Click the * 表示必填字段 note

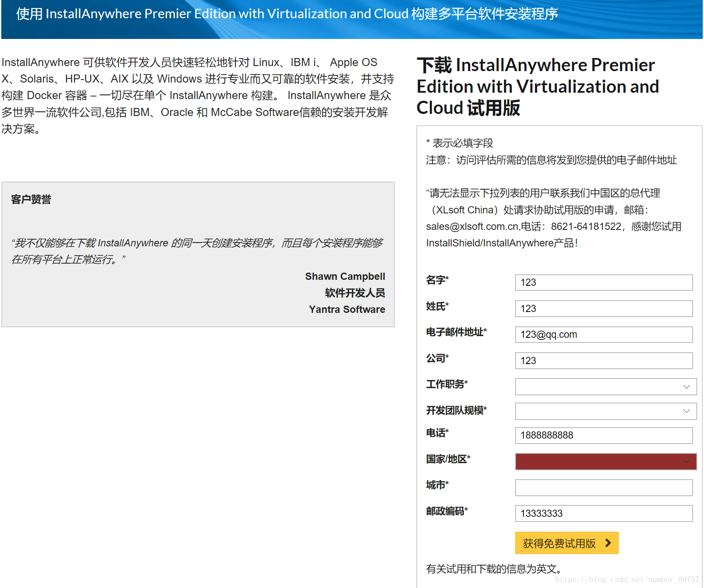460,143
